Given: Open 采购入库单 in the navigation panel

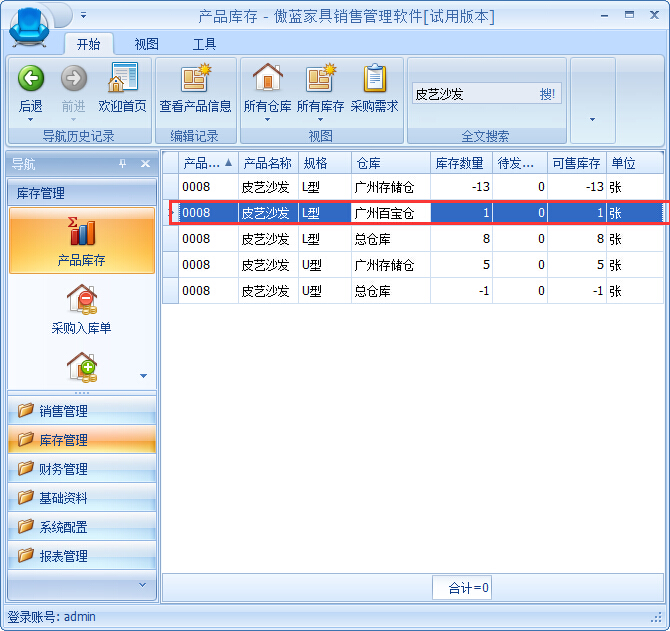Looking at the screenshot, I should 81,308.
